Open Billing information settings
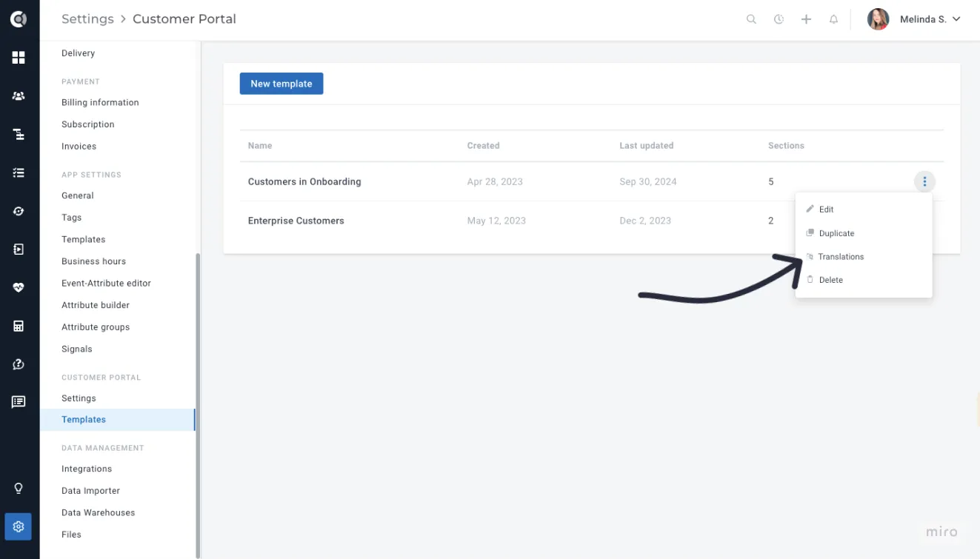 (100, 102)
